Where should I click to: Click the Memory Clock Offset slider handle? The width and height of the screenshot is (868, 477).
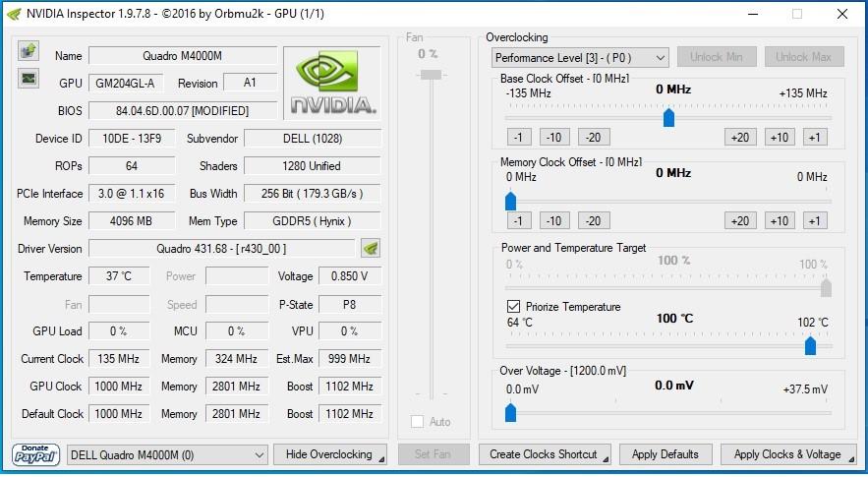pos(510,201)
